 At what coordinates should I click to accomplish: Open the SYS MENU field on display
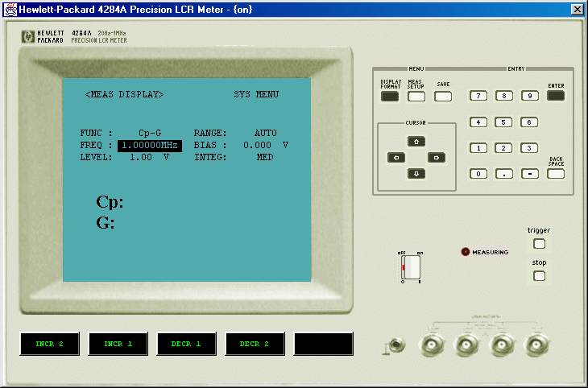point(256,94)
